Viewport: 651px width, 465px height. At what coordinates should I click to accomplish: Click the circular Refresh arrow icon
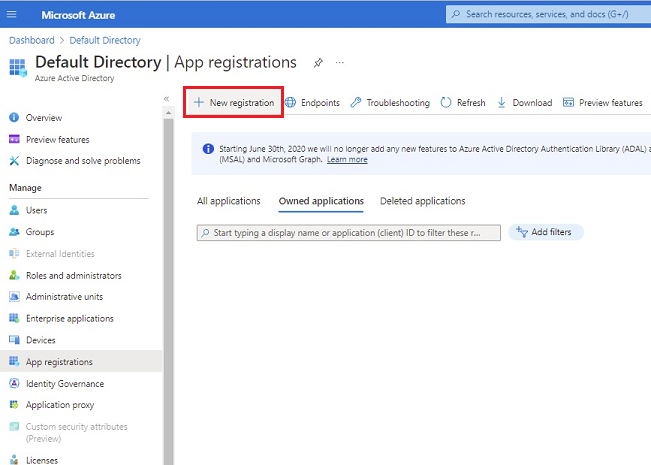point(445,102)
